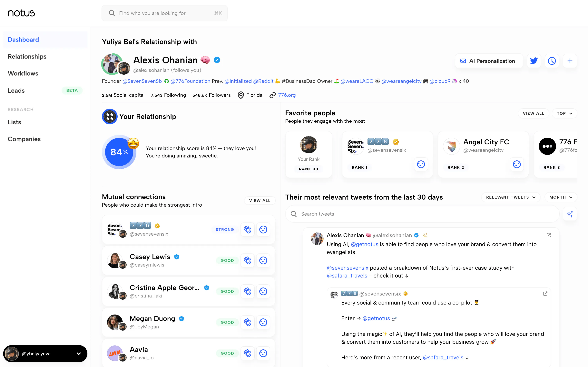Click @safara_travels mention in Alexis's tweet
The width and height of the screenshot is (588, 367).
coord(347,276)
